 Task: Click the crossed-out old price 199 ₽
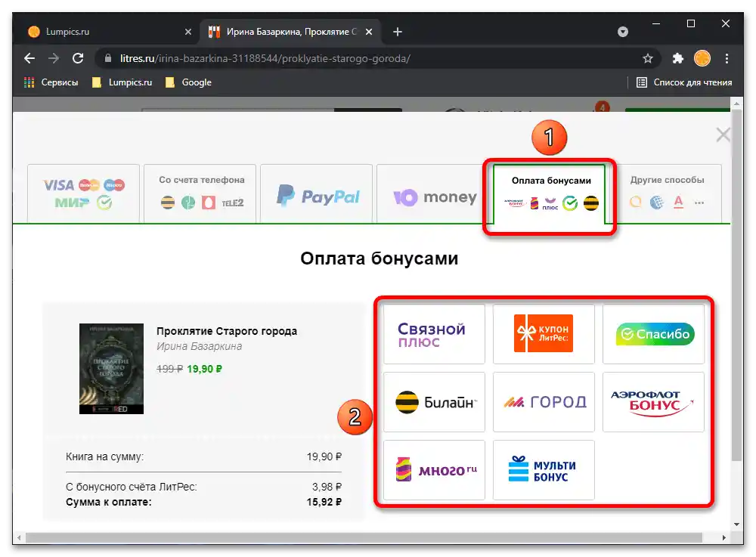[x=169, y=369]
